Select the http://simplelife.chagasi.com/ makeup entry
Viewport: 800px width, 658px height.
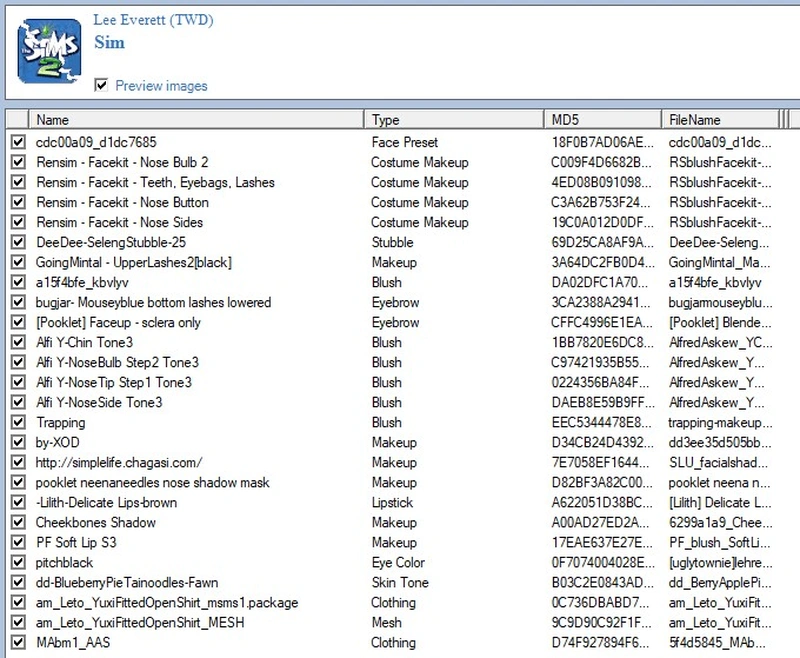tap(120, 462)
